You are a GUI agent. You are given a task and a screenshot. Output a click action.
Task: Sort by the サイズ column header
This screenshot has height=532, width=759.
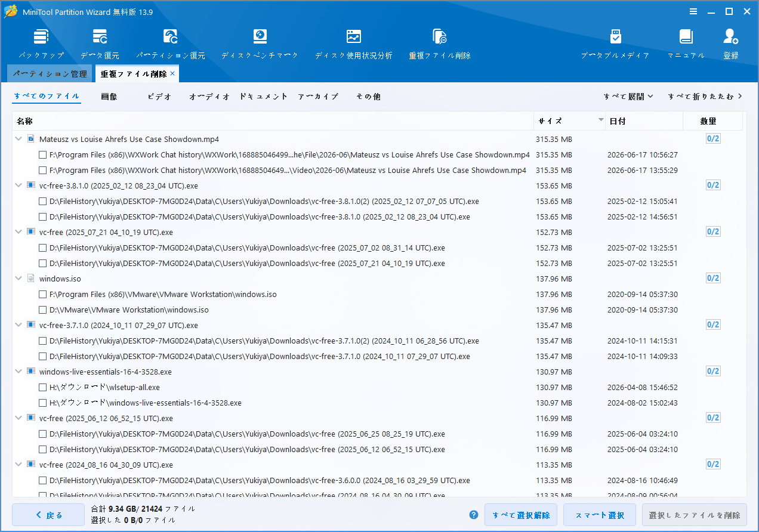569,121
